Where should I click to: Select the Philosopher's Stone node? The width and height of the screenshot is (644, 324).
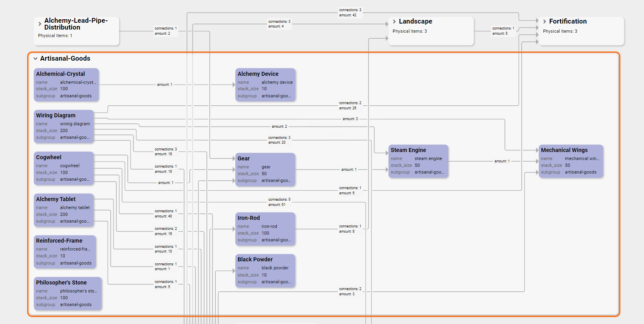coord(67,293)
